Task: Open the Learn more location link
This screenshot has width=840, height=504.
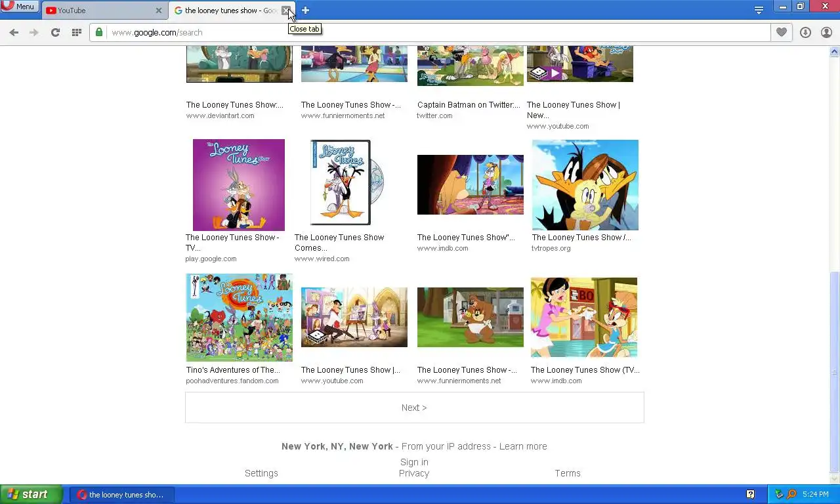Action: tap(523, 446)
